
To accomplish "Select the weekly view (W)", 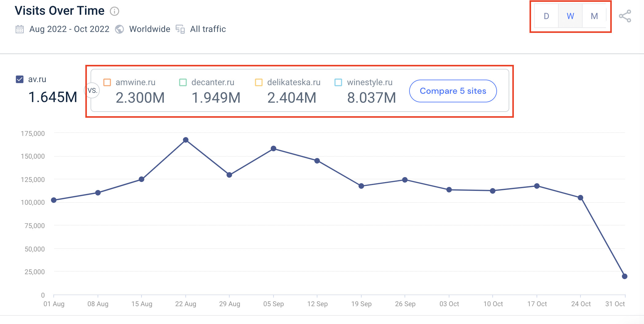I will (x=570, y=16).
